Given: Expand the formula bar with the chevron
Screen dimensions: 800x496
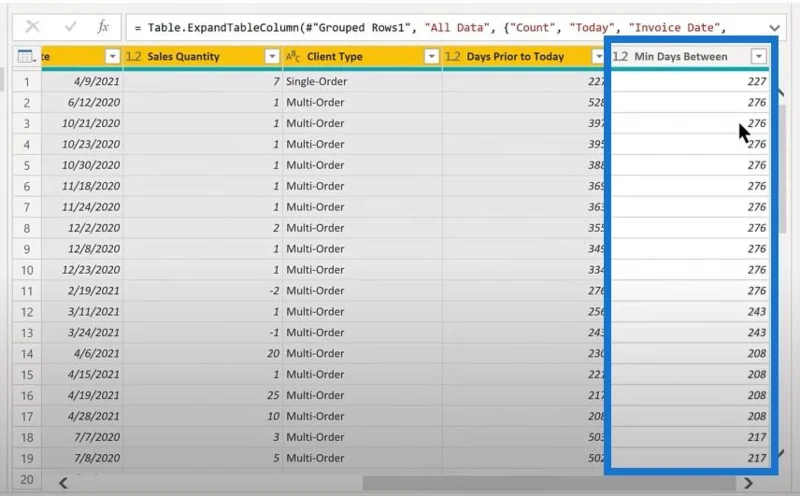Looking at the screenshot, I should click(774, 28).
